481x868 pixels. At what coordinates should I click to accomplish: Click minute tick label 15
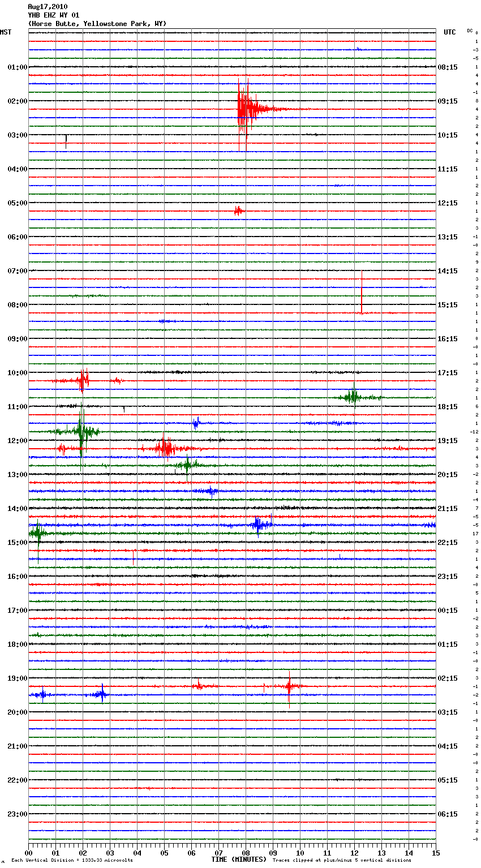pos(436,853)
